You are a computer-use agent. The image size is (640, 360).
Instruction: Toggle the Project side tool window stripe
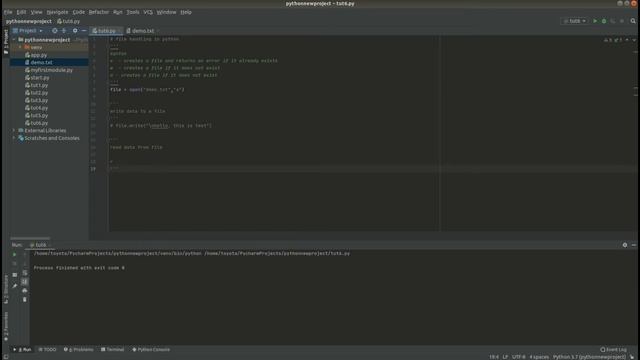6,42
